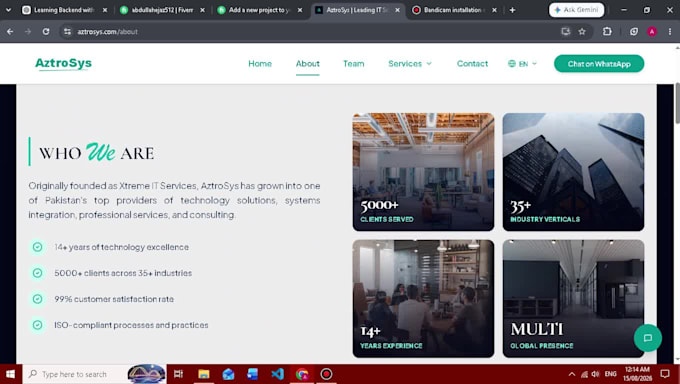680x384 pixels.
Task: Click check icon beside 14+ years of technology
Action: (x=38, y=247)
